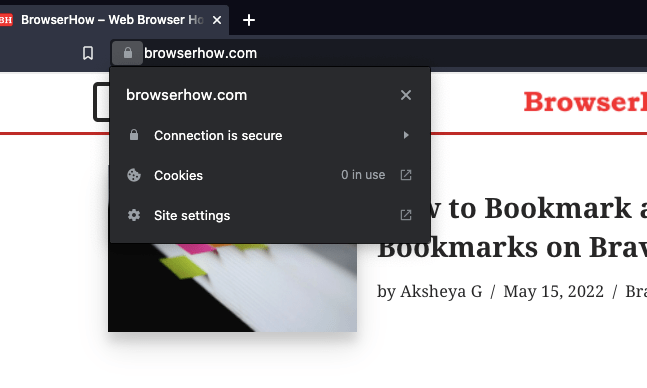Screen dimensions: 647x388
Task: Open the How to Bookmark article title
Action: pyautogui.click(x=512, y=227)
